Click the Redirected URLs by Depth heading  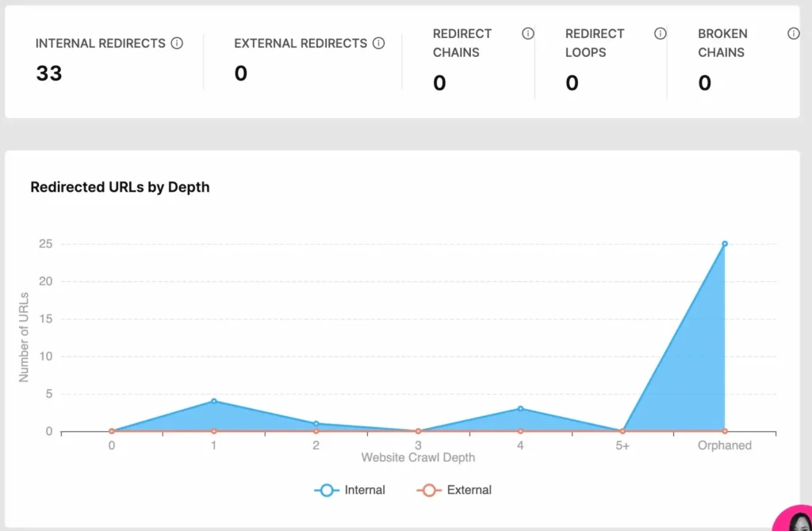[x=120, y=188]
